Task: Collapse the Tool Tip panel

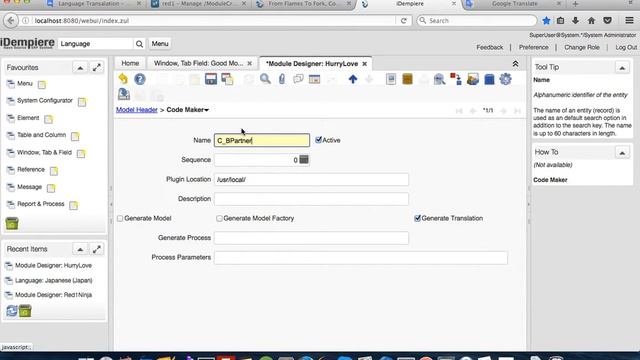Action: pos(622,68)
